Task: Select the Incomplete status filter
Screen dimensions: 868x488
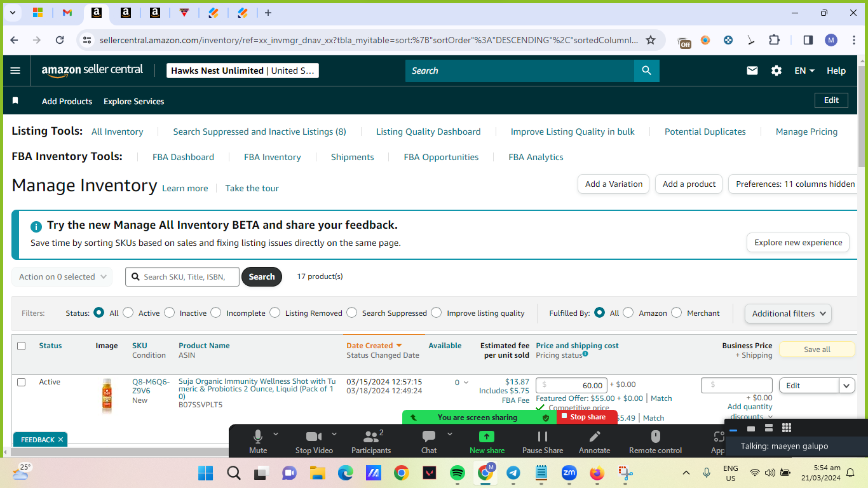Action: point(216,313)
